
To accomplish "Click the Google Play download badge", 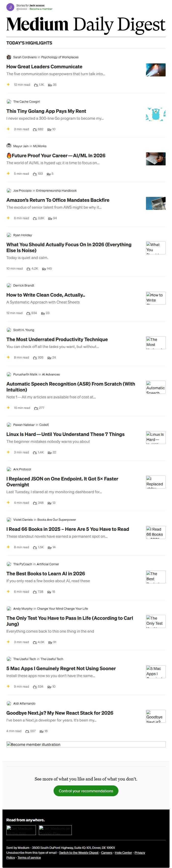I will (x=55, y=830).
